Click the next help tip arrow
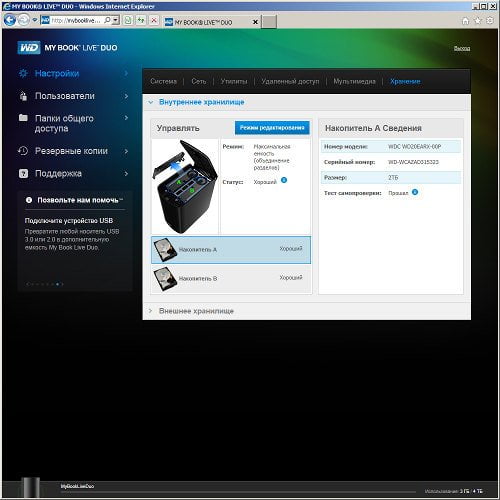 point(62,284)
